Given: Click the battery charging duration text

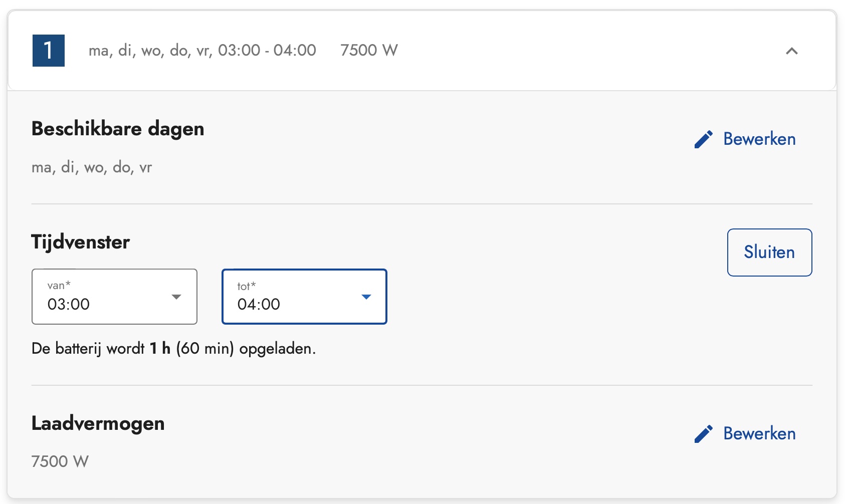Looking at the screenshot, I should [x=173, y=349].
